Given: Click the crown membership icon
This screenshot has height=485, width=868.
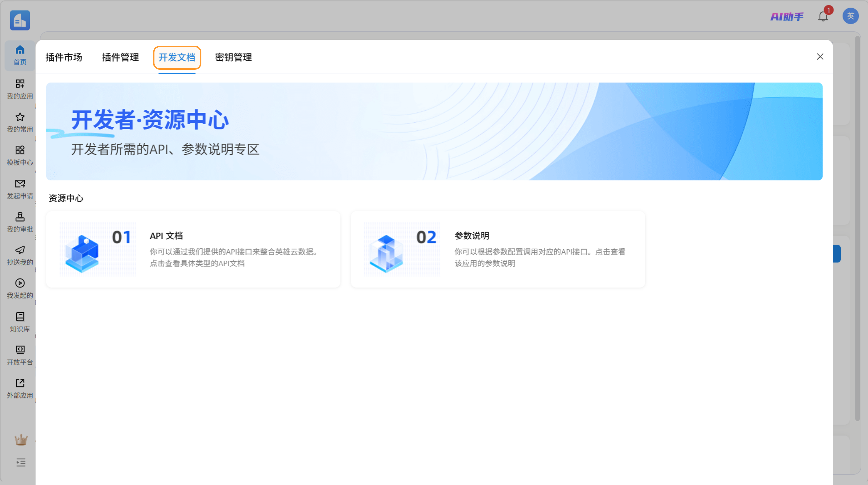Looking at the screenshot, I should 21,439.
